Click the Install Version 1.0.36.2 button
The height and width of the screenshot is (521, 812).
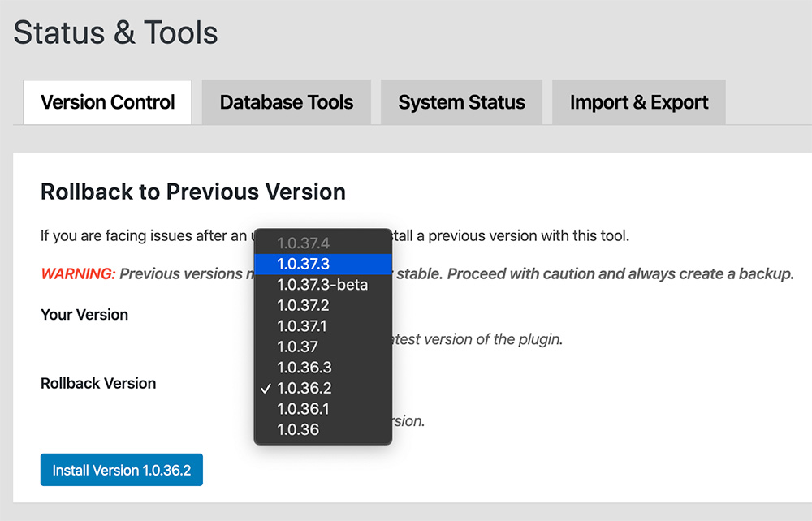[121, 470]
